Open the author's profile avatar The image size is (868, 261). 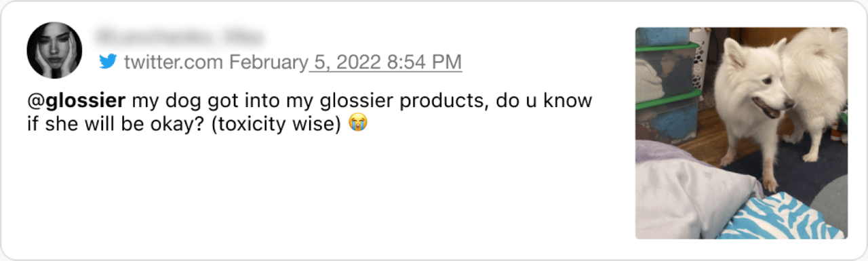tap(54, 50)
